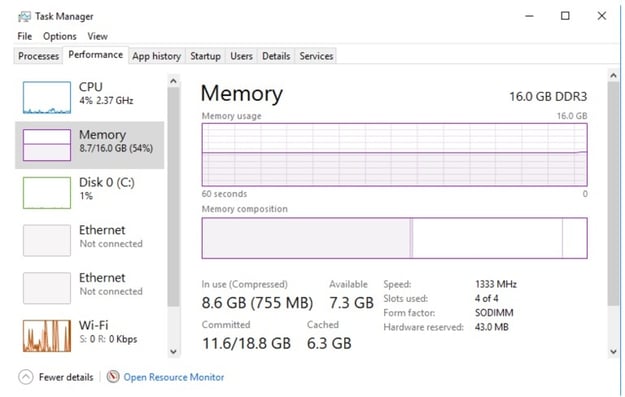625x397 pixels.
Task: Click the Wi-Fi S: 0 R: 0 Kbps label
Action: 108,332
